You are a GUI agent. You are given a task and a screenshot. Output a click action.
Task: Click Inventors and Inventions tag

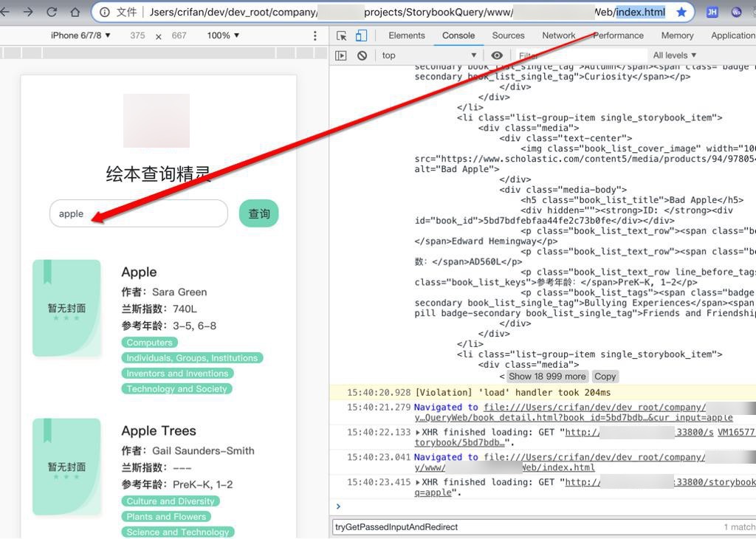[x=177, y=373]
